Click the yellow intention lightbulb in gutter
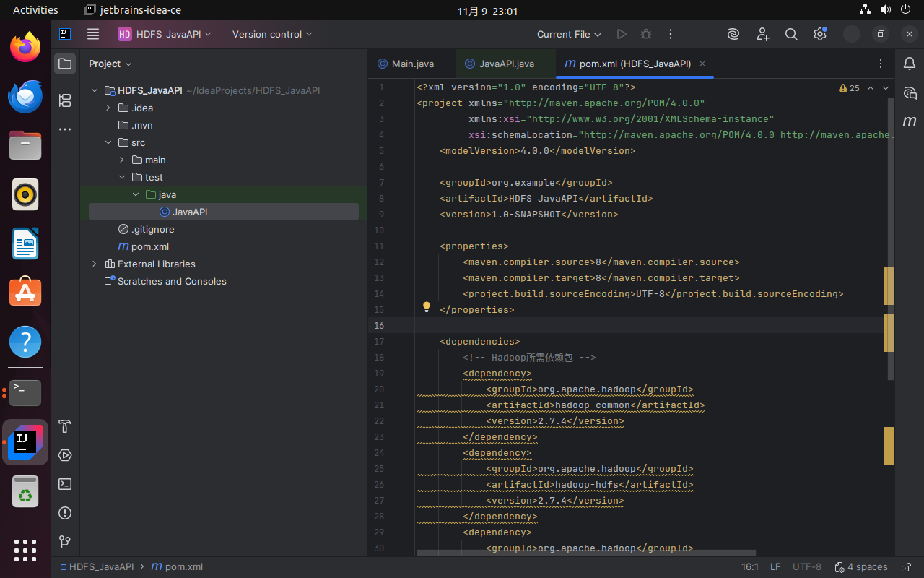The height and width of the screenshot is (578, 924). pos(427,307)
